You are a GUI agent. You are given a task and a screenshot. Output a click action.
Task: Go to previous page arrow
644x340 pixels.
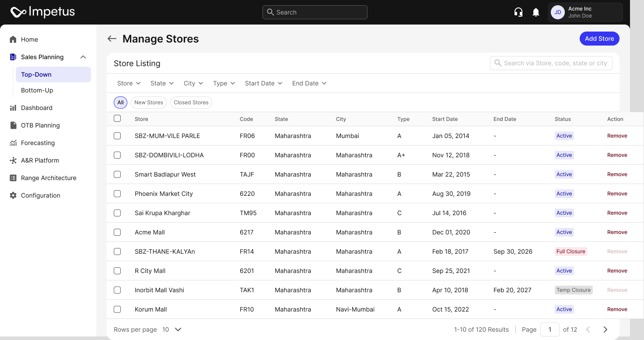pyautogui.click(x=588, y=329)
